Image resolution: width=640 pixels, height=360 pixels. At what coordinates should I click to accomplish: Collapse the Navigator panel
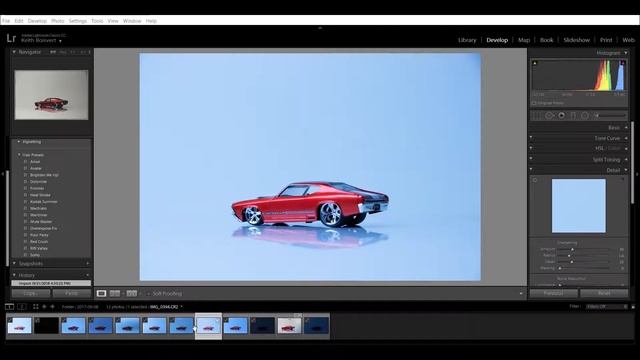[x=14, y=52]
